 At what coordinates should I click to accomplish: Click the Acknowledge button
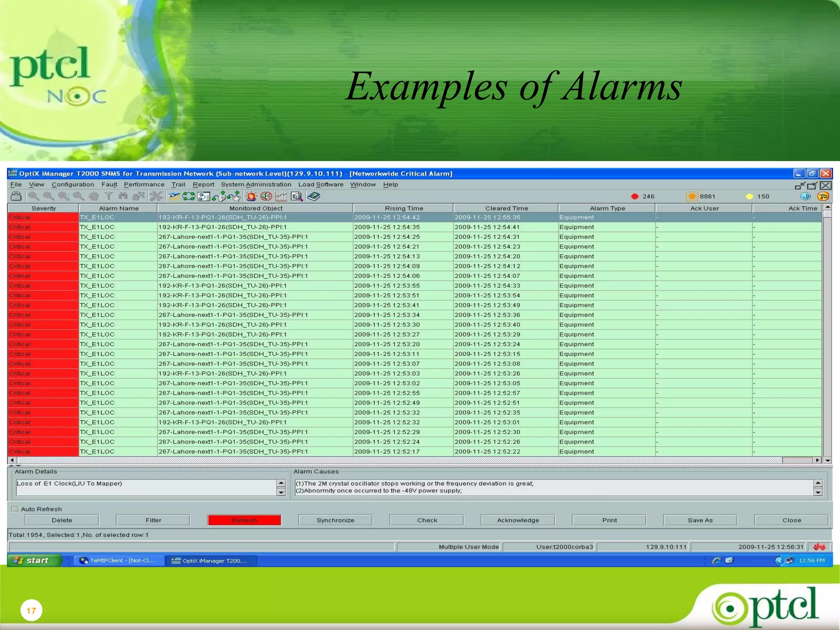coord(518,520)
